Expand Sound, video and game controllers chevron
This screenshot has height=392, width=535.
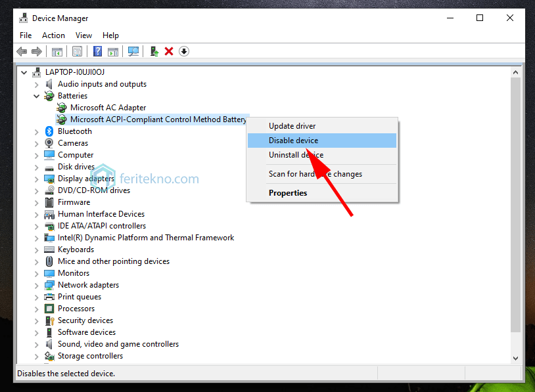click(x=37, y=344)
